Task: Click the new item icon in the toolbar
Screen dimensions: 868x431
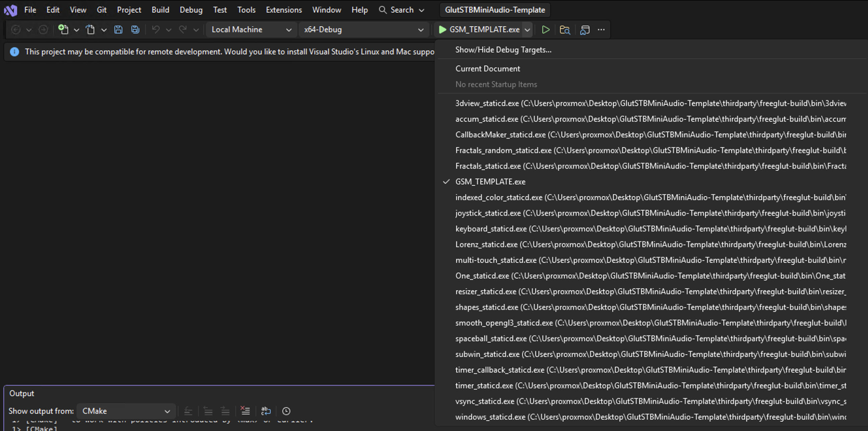Action: click(x=64, y=29)
